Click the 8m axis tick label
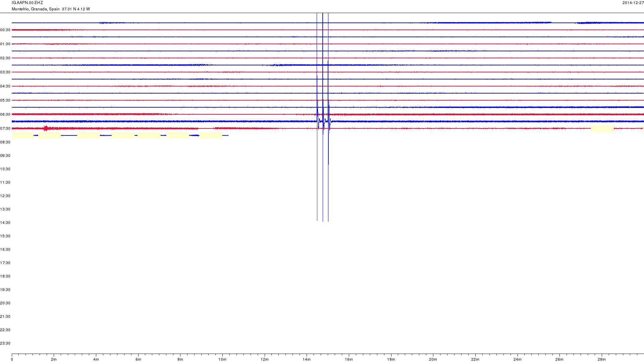Viewport: 644px width, 362px height. [x=180, y=359]
